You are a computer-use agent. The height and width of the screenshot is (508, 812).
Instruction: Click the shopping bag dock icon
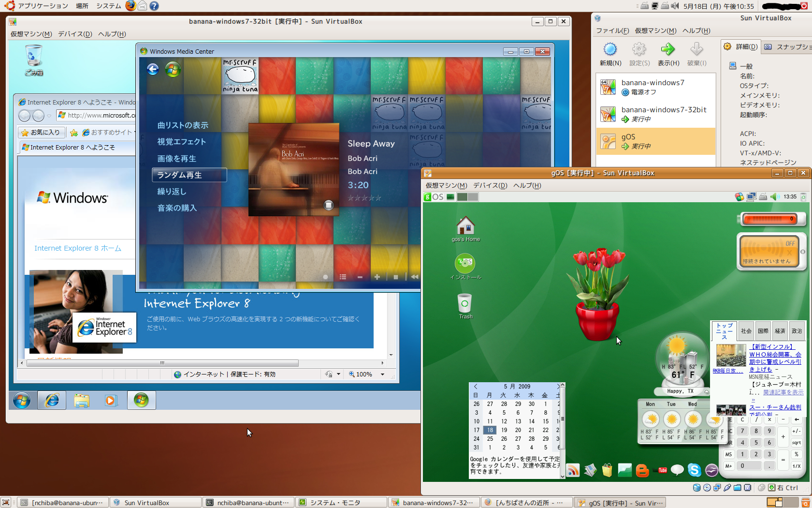click(608, 470)
